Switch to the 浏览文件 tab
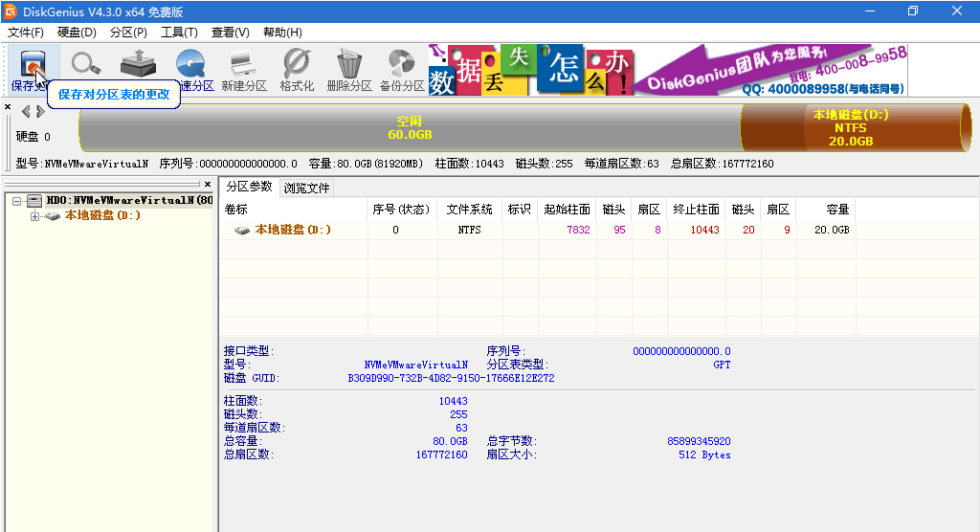The width and height of the screenshot is (980, 532). pyautogui.click(x=306, y=188)
